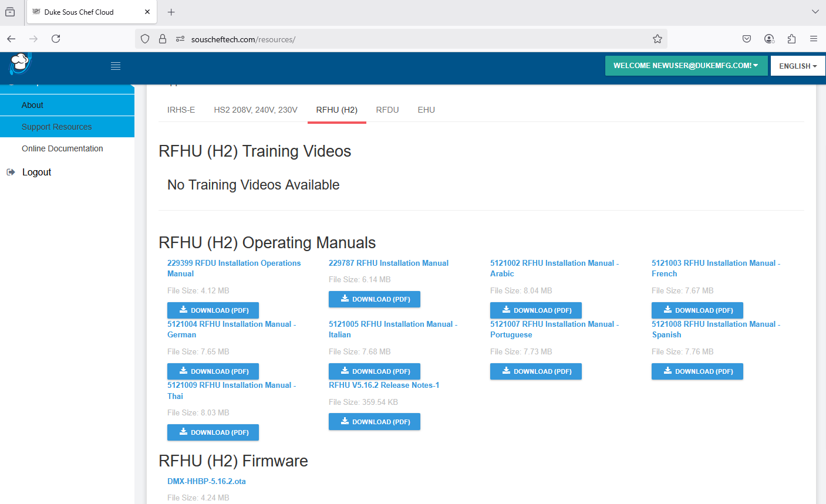Image resolution: width=826 pixels, height=504 pixels.
Task: Download the Italian installation manual PDF
Action: 375,371
